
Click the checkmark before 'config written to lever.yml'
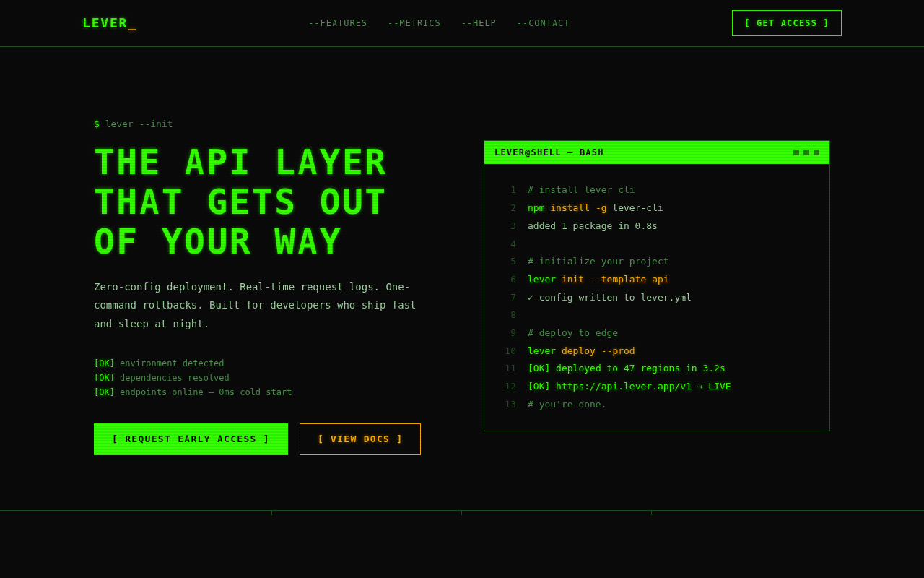pyautogui.click(x=531, y=298)
